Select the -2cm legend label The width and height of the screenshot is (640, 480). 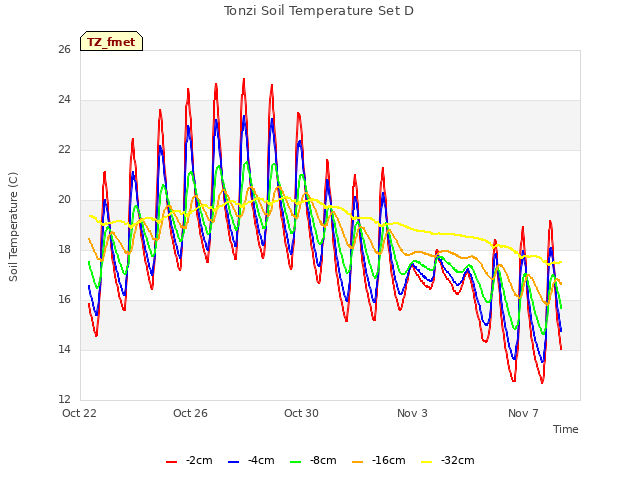click(199, 460)
